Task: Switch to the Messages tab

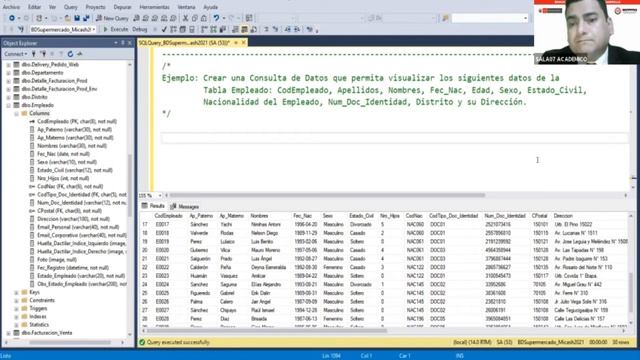Action: (x=184, y=207)
